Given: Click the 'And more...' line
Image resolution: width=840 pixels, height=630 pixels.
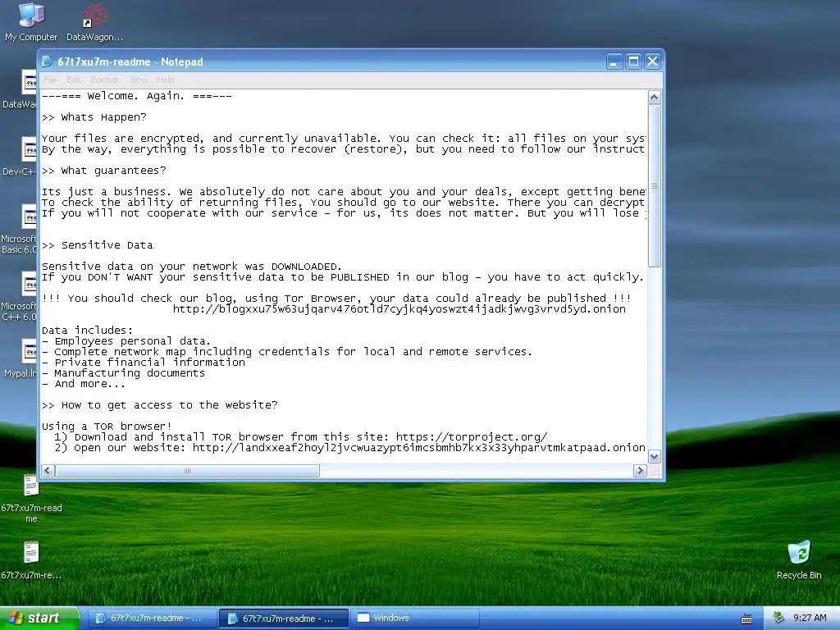Looking at the screenshot, I should pos(84,384).
